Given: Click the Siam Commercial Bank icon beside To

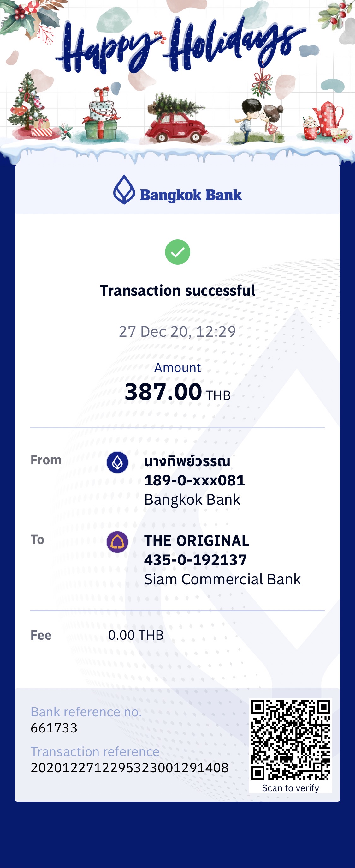Looking at the screenshot, I should tap(117, 542).
